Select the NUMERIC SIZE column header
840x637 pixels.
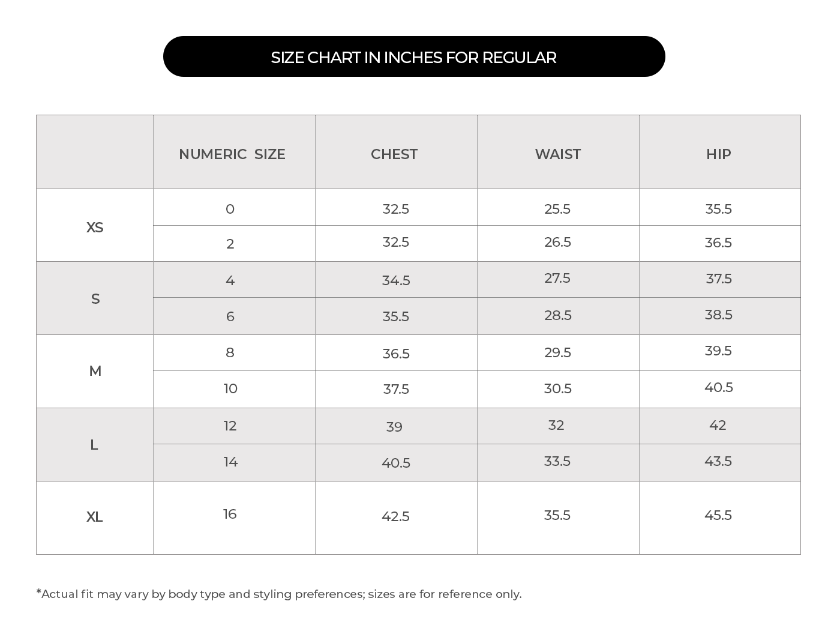tap(232, 154)
